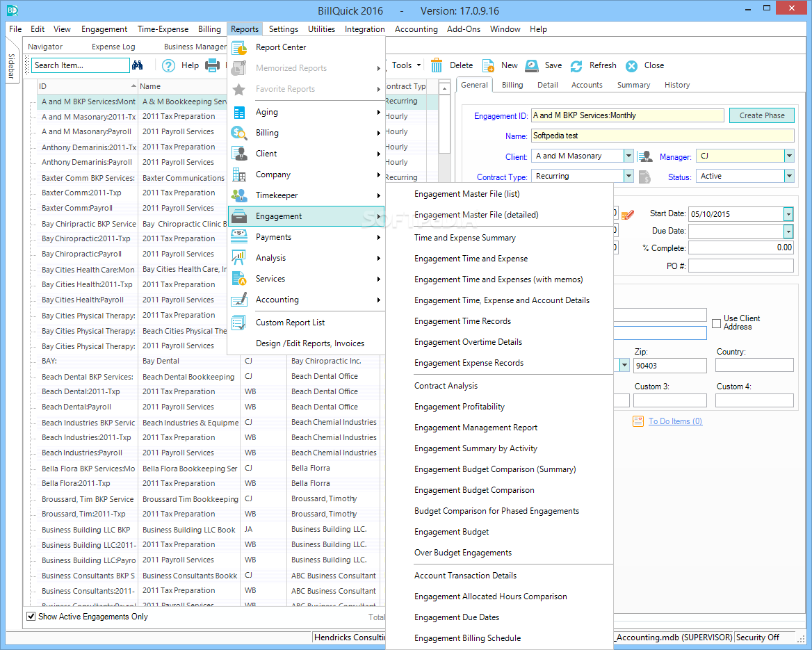Click the Delete trash can icon

[437, 65]
